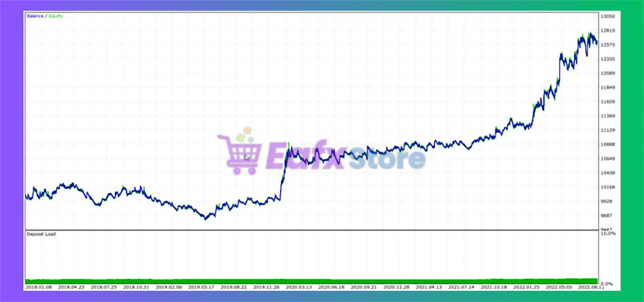This screenshot has height=302, width=644.
Task: Click the 0.0% deposit load label
Action: click(x=608, y=284)
